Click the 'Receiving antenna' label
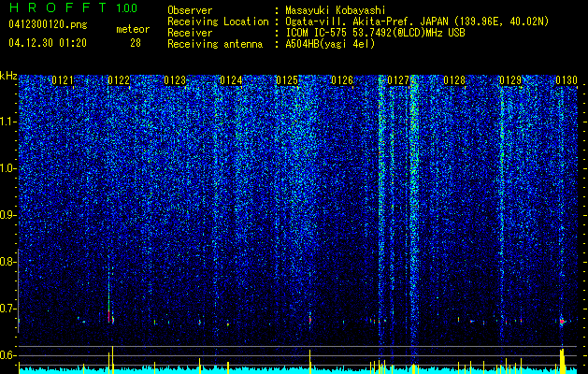 point(215,44)
